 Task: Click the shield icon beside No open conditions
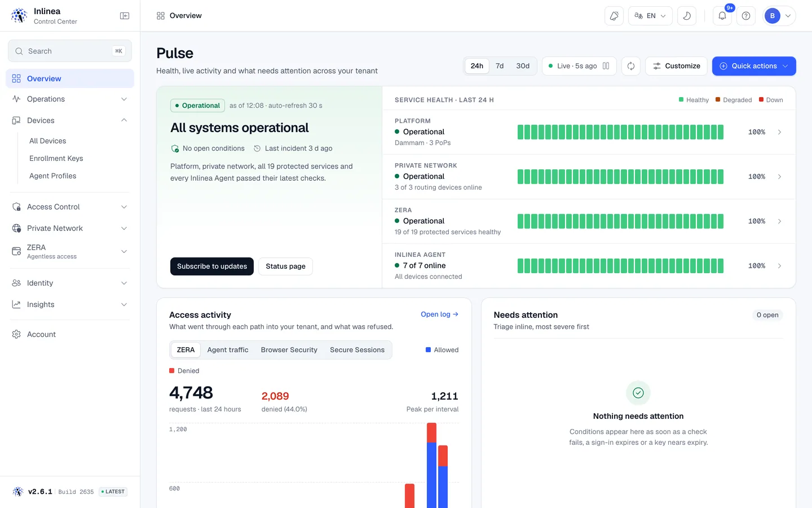[x=175, y=148]
